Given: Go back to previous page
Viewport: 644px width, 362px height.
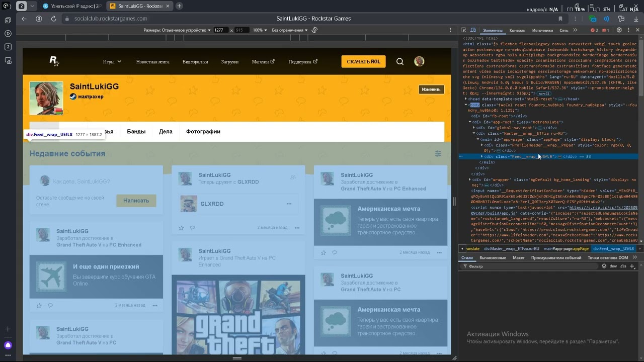Looking at the screenshot, I should click(24, 19).
